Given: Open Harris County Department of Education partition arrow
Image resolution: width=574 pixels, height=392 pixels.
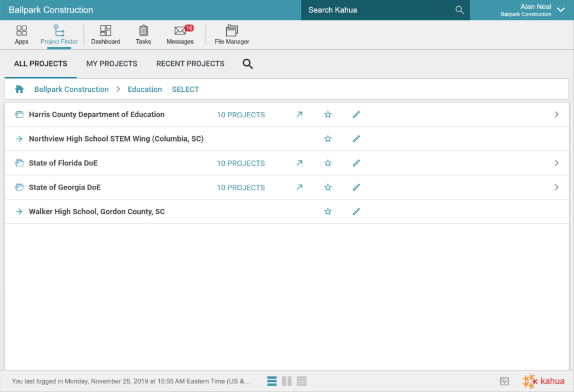Looking at the screenshot, I should 299,114.
